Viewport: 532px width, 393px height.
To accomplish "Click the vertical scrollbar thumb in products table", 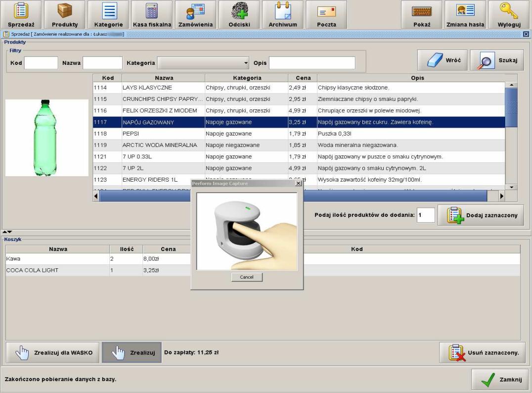I will coord(511,108).
